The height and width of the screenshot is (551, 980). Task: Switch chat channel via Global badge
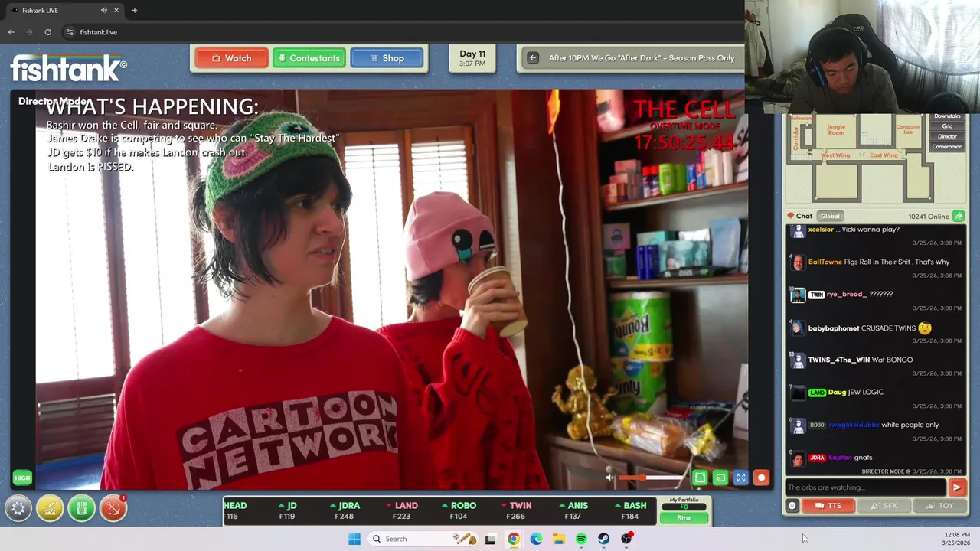[x=830, y=217]
